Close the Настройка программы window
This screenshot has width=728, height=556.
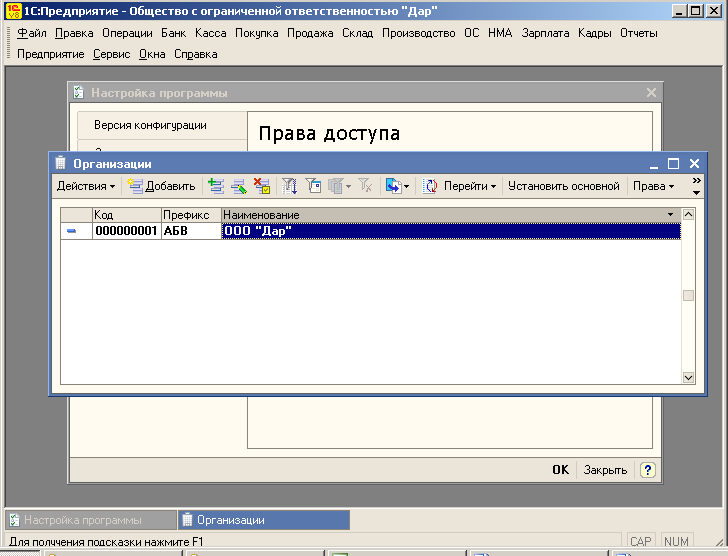click(x=651, y=93)
